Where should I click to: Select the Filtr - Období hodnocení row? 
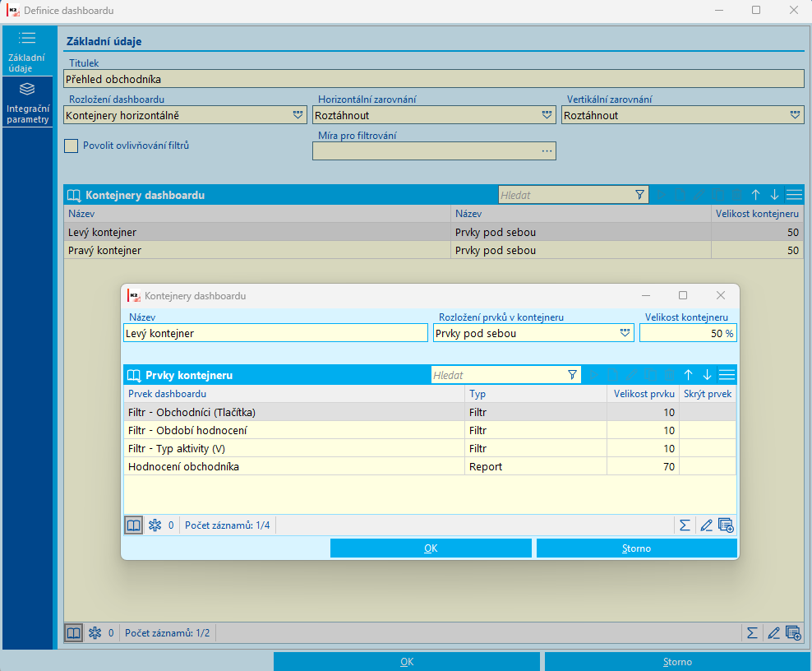tap(430, 430)
